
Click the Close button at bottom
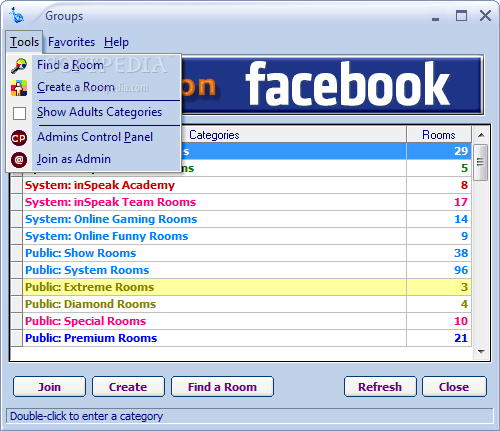(454, 387)
